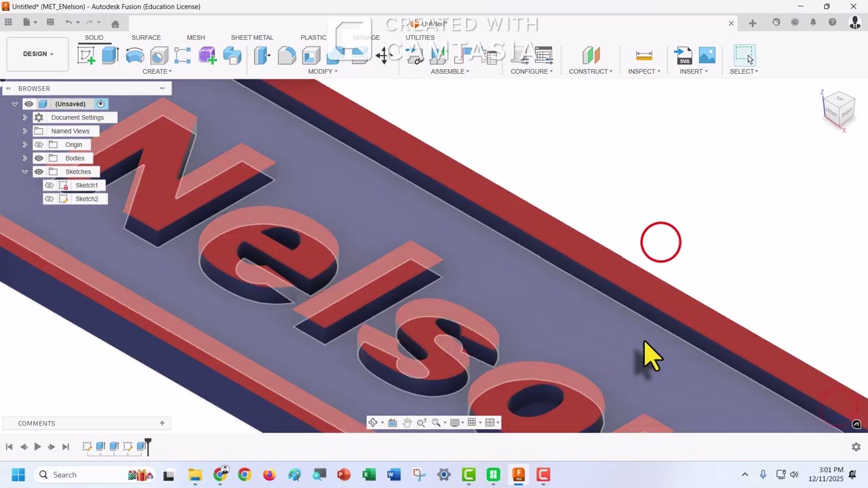Screen dimensions: 868x488
Task: Open the DESIGN workspace dropdown
Action: tap(38, 54)
